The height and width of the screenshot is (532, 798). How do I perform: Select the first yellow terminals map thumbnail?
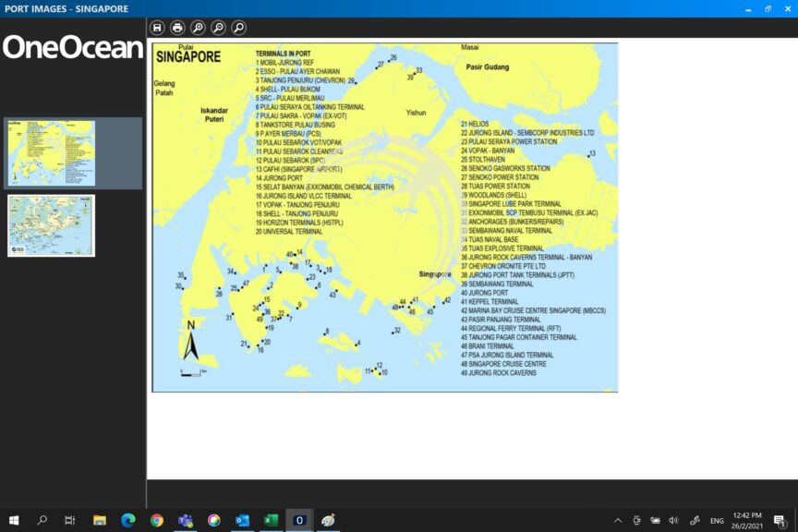(x=52, y=153)
